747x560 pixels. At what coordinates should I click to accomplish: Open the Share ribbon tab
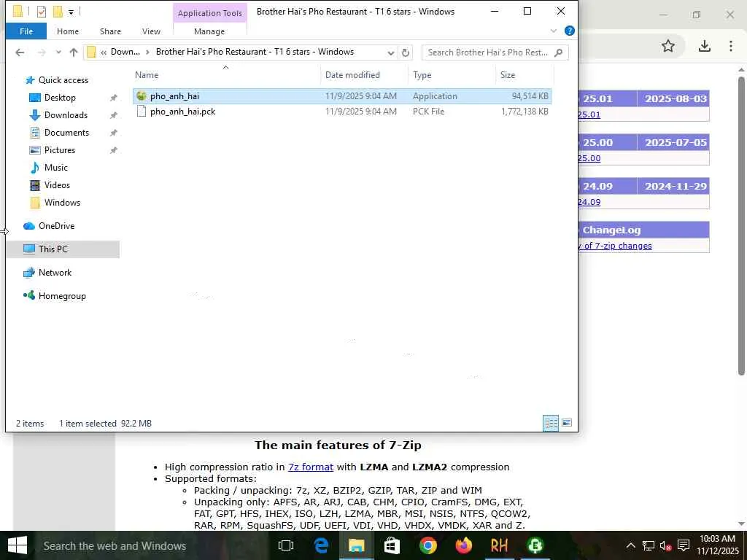coord(110,31)
